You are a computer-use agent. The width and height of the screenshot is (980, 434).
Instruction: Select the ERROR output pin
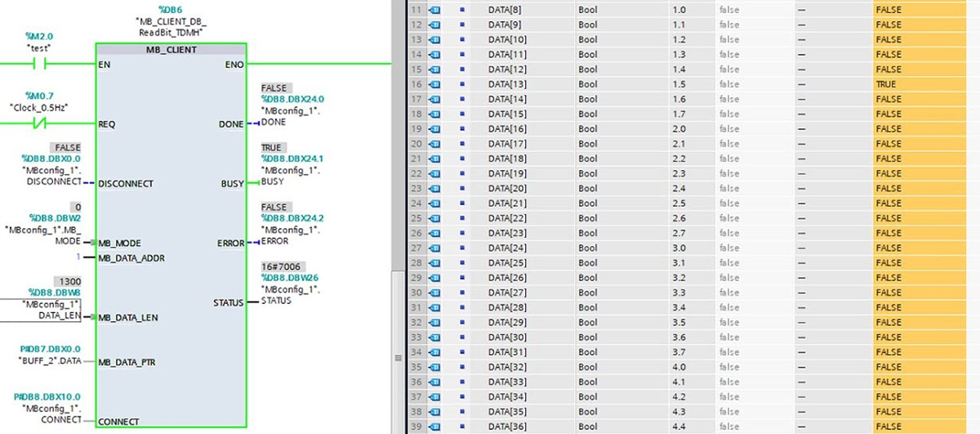pyautogui.click(x=229, y=244)
